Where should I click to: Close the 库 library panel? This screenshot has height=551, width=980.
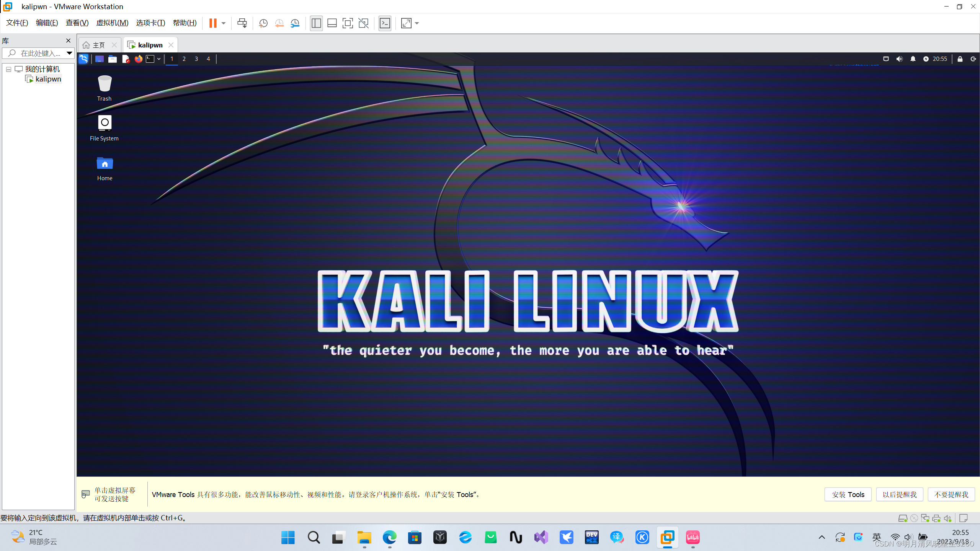click(68, 41)
